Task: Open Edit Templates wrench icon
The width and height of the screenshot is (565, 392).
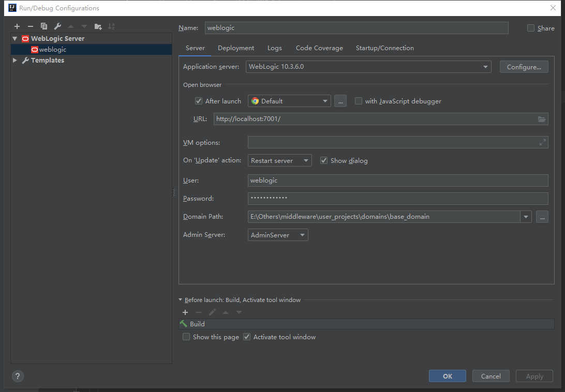Action: pyautogui.click(x=57, y=26)
